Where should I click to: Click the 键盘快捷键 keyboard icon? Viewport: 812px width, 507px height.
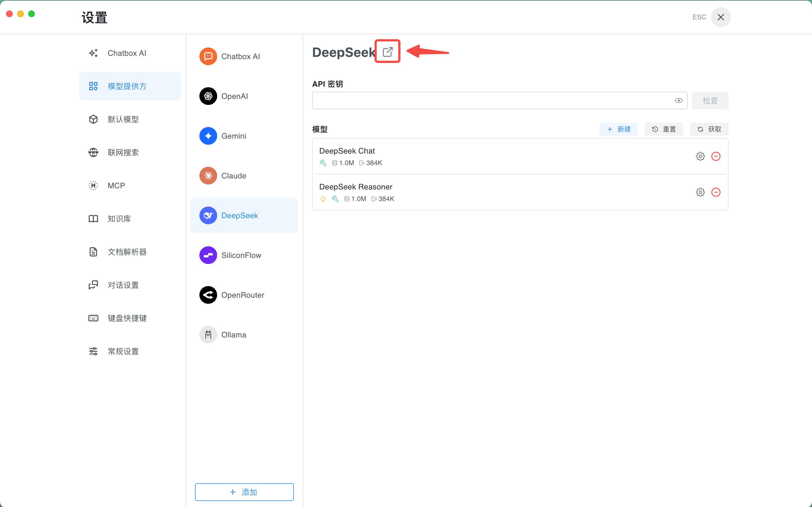(93, 318)
